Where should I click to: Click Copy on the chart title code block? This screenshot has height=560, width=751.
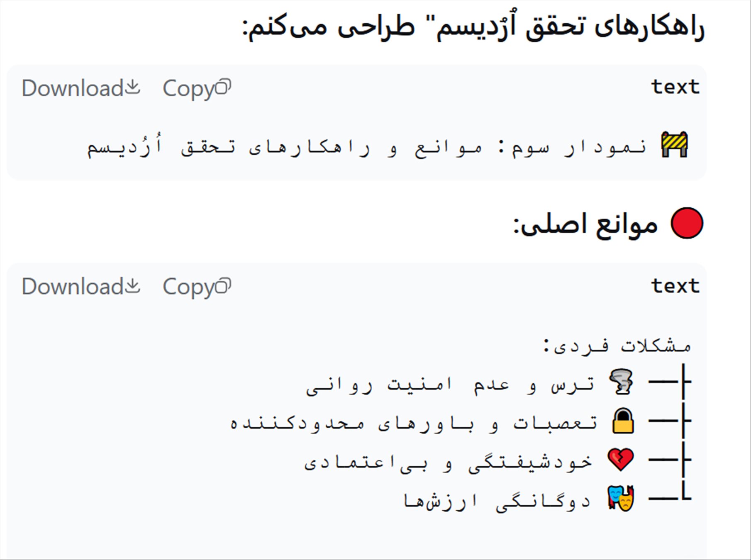(x=196, y=88)
